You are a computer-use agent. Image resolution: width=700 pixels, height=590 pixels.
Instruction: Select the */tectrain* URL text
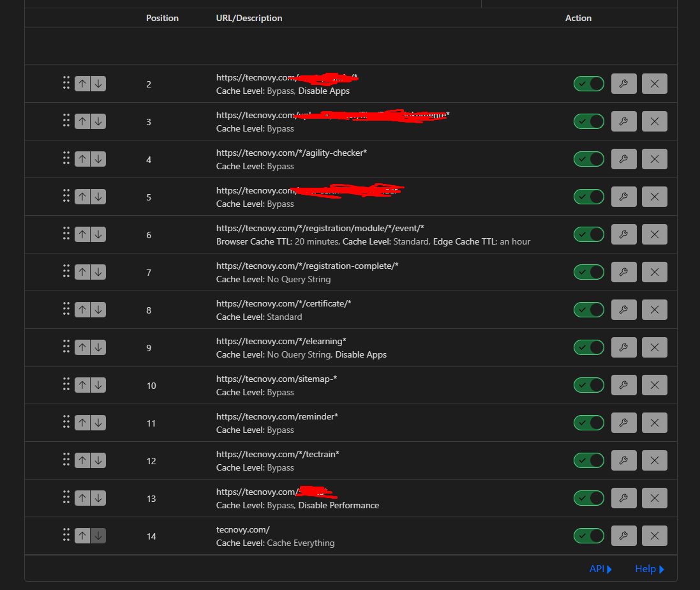click(x=278, y=454)
